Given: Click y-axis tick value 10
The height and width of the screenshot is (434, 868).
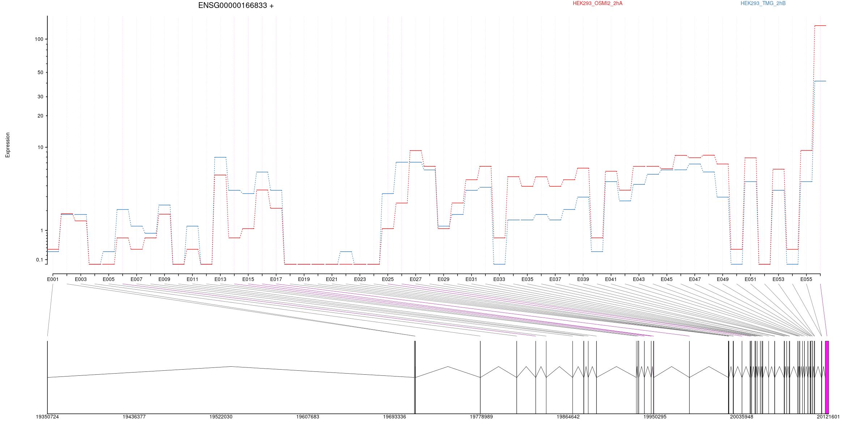Looking at the screenshot, I should tap(41, 147).
